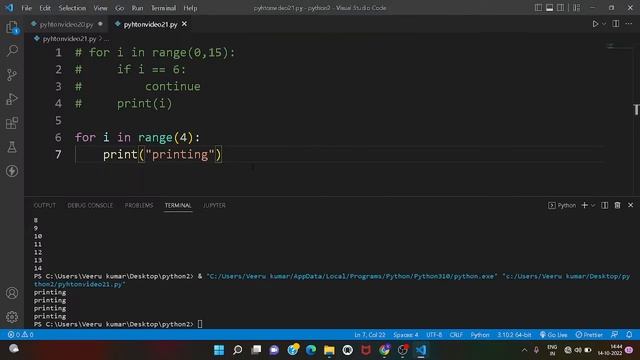This screenshot has height=360, width=640.
Task: Split the terminal pane
Action: pos(604,205)
